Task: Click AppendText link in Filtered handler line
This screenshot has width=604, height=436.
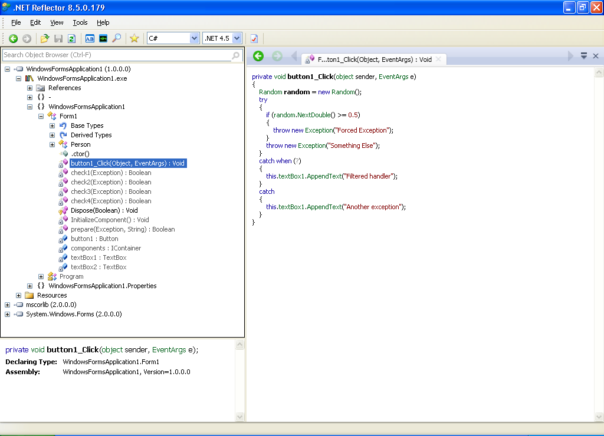Action: (x=325, y=176)
